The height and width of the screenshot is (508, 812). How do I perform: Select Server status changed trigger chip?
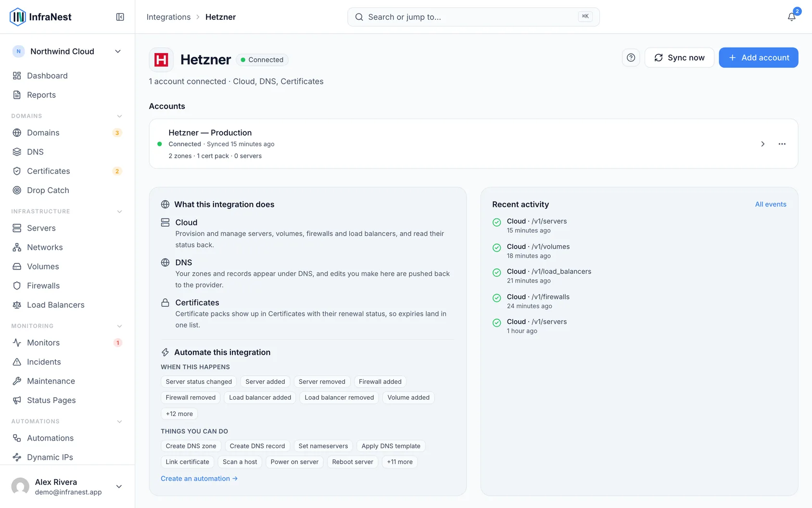(x=199, y=382)
